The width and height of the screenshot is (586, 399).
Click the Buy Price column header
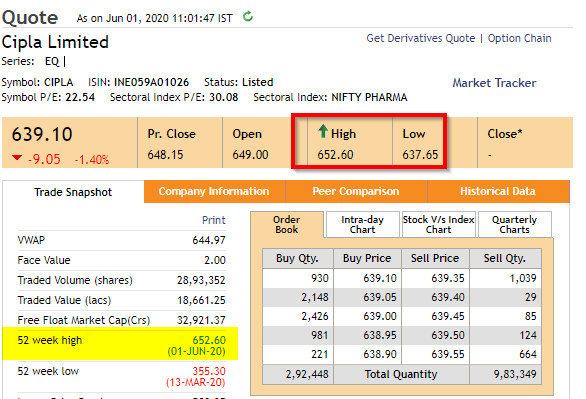coord(367,259)
